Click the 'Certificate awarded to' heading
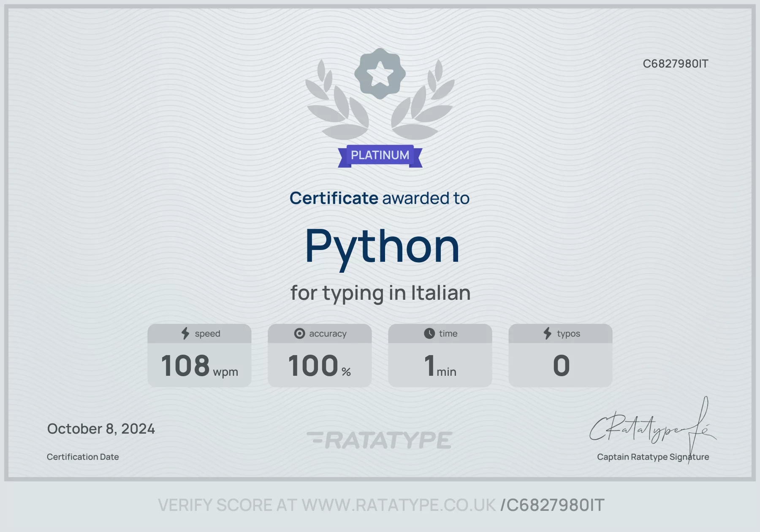Screen dimensions: 760x532 (x=380, y=198)
